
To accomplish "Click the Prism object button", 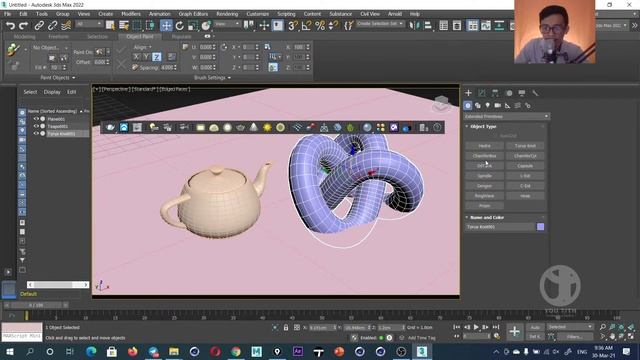I will pyautogui.click(x=484, y=206).
